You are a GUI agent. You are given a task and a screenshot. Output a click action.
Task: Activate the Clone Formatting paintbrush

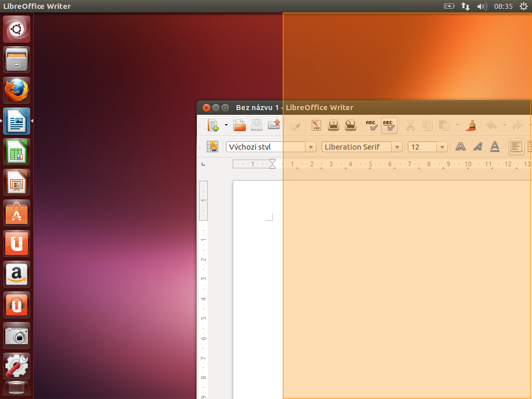click(x=471, y=125)
